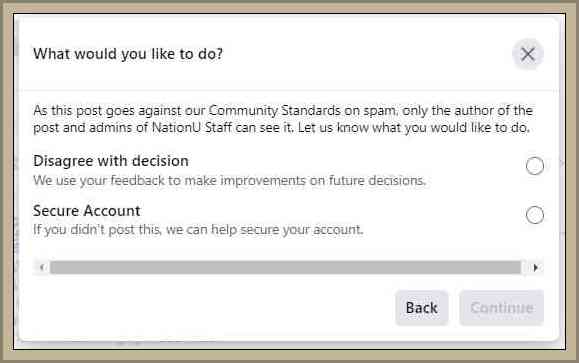Choose the Secure Account radio option

[535, 215]
